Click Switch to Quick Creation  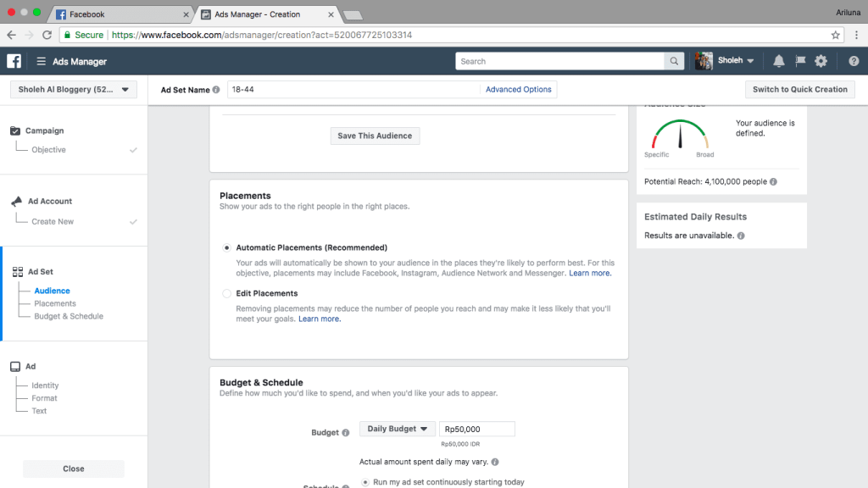click(x=800, y=90)
